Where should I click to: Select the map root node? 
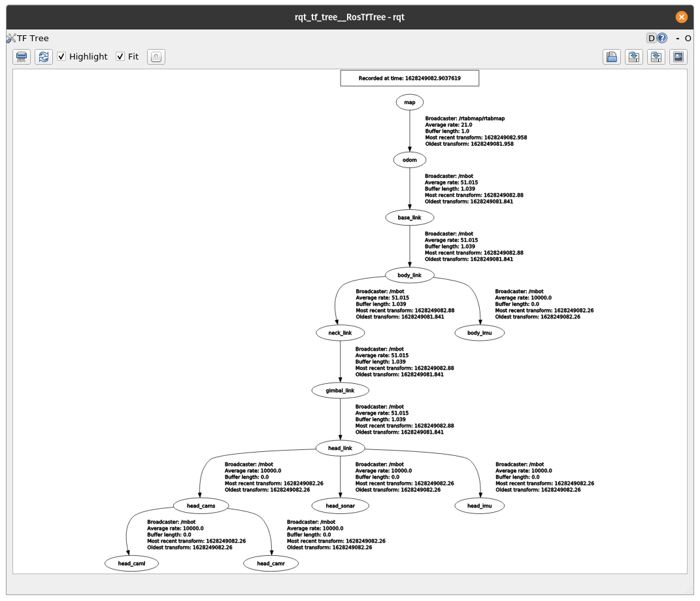410,102
